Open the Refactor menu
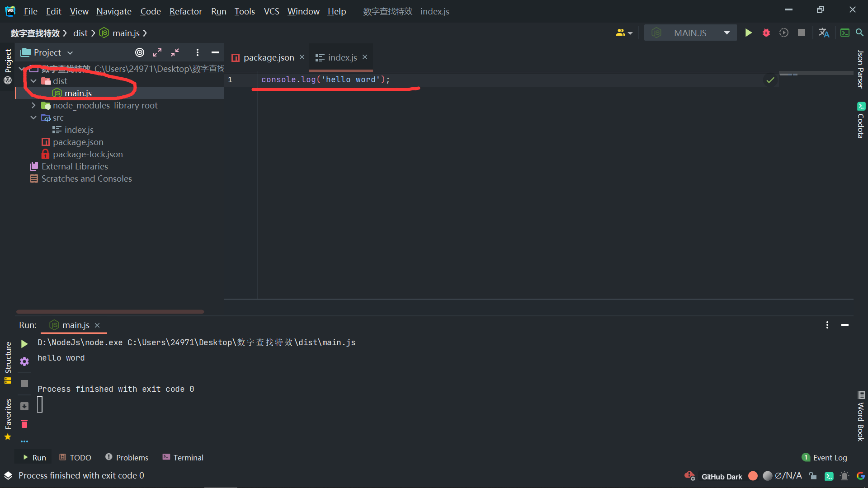Screen dimensions: 868x488 tap(185, 11)
